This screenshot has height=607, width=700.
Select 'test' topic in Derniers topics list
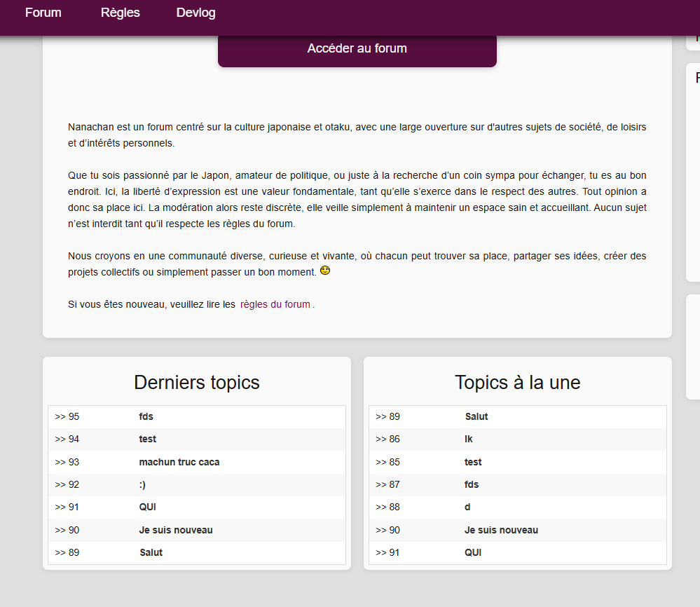click(147, 439)
